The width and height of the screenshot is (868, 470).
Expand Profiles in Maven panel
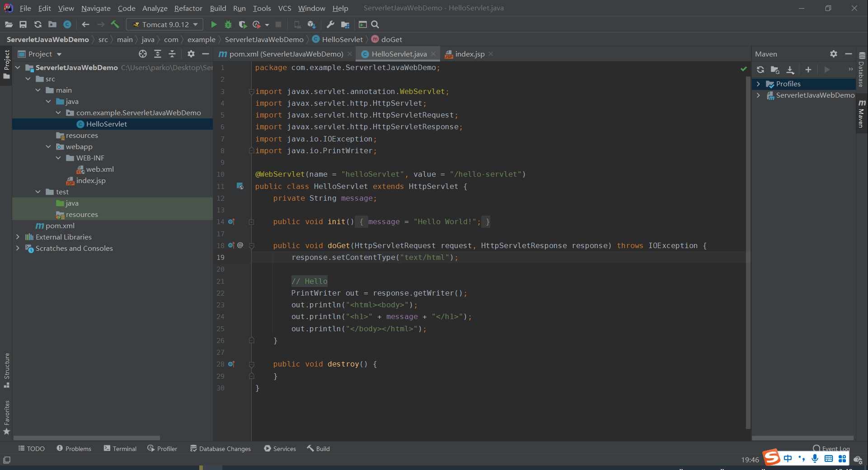click(758, 84)
